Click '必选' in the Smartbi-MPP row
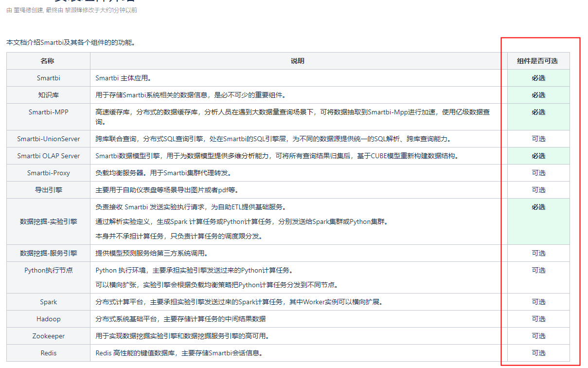588x368 pixels. pyautogui.click(x=538, y=112)
